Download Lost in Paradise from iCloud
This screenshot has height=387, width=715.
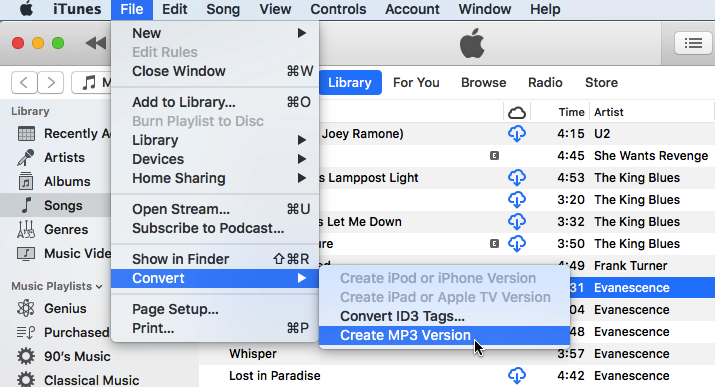pos(517,376)
